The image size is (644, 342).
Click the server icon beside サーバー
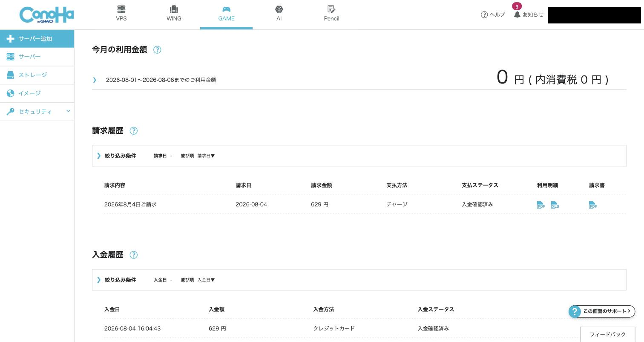click(x=11, y=57)
